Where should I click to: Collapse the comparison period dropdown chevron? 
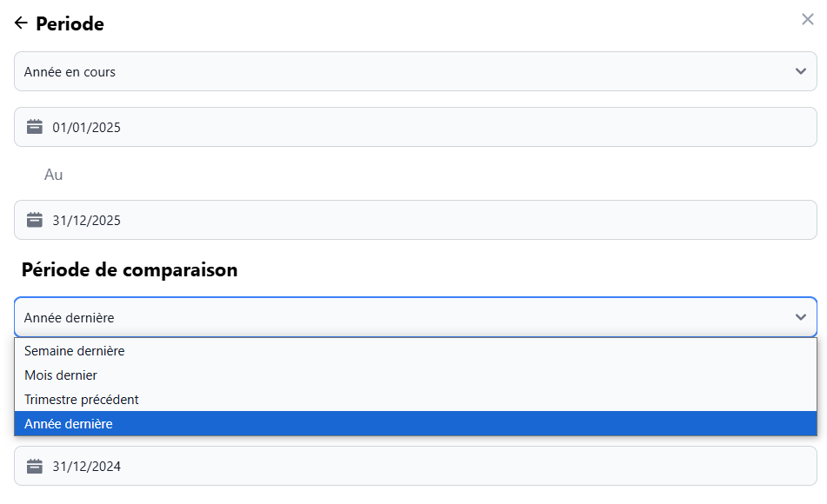801,317
